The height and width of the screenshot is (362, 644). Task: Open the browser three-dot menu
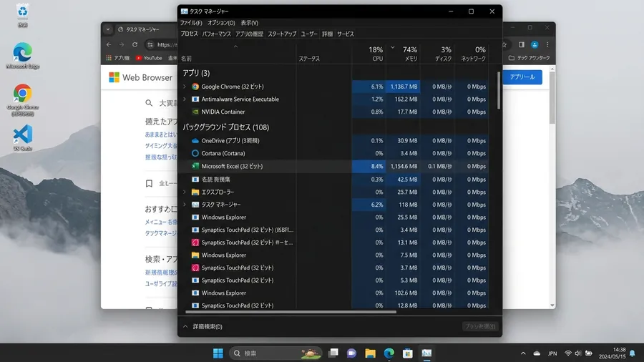(547, 45)
